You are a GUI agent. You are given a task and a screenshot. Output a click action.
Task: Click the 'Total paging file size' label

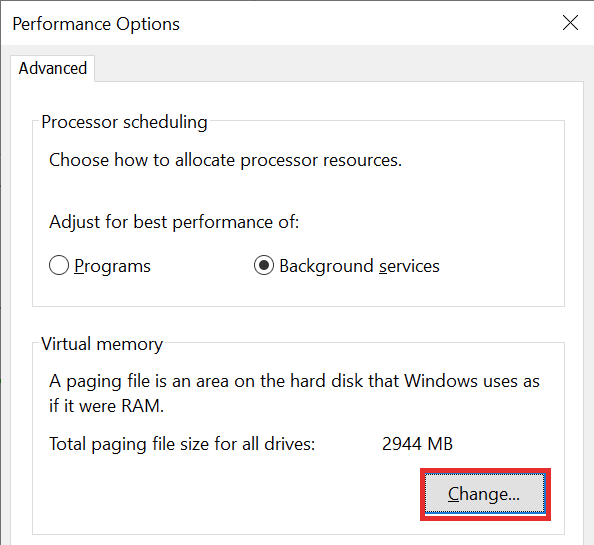pos(182,444)
